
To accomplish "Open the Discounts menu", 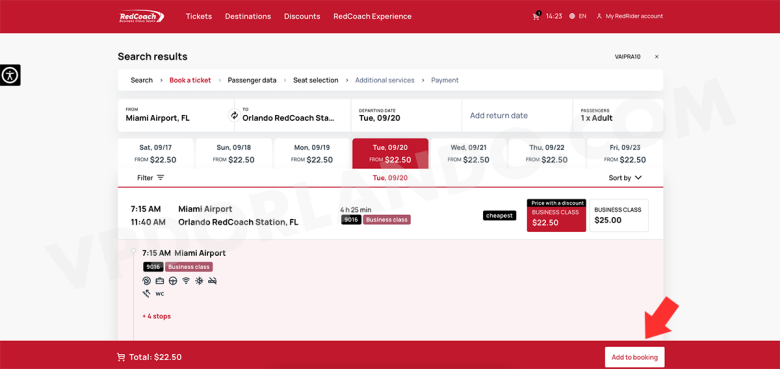I will click(x=302, y=16).
